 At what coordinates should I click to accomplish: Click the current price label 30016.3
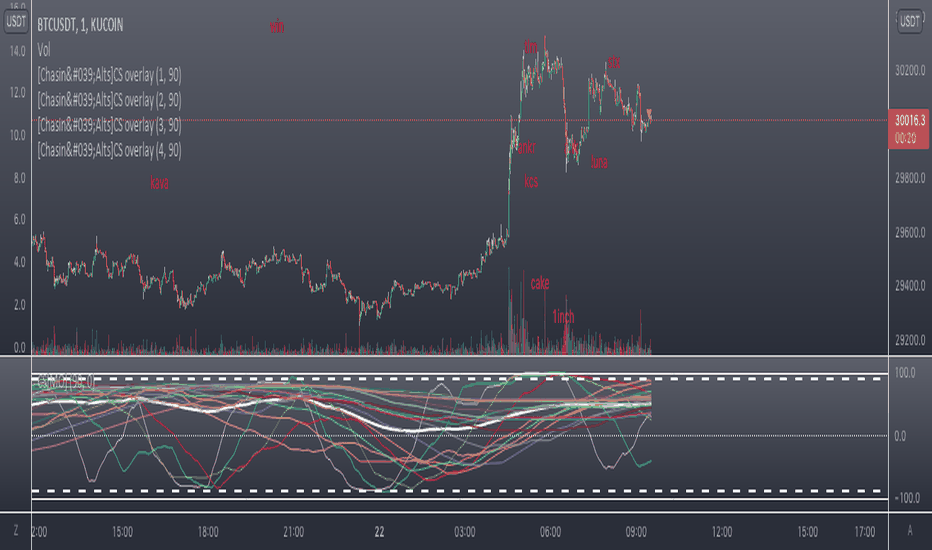909,121
